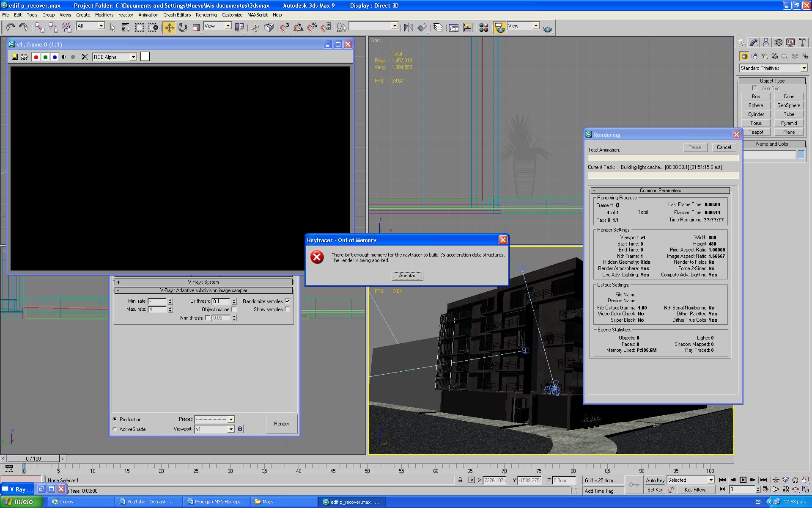Click the Quick Render teapot icon

click(x=547, y=28)
